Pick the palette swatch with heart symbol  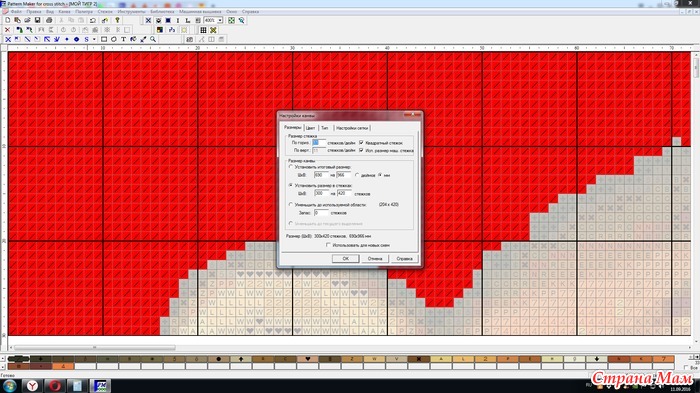pos(307,359)
